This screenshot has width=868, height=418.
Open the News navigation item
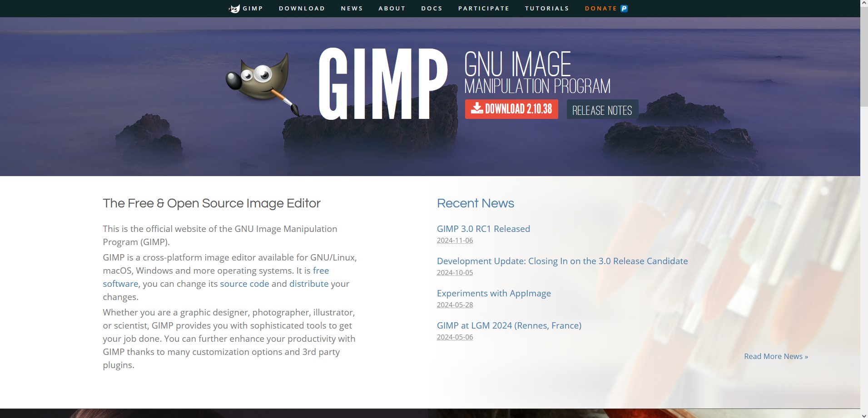click(352, 9)
